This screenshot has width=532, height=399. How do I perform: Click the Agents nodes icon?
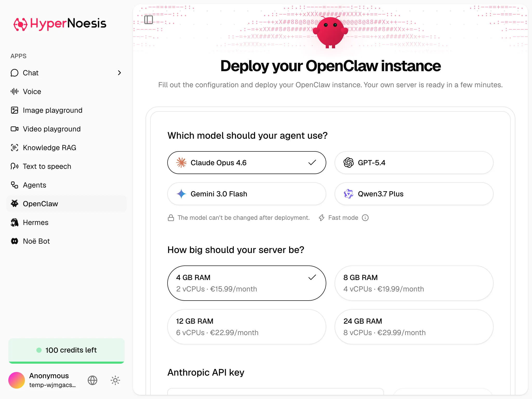(15, 185)
